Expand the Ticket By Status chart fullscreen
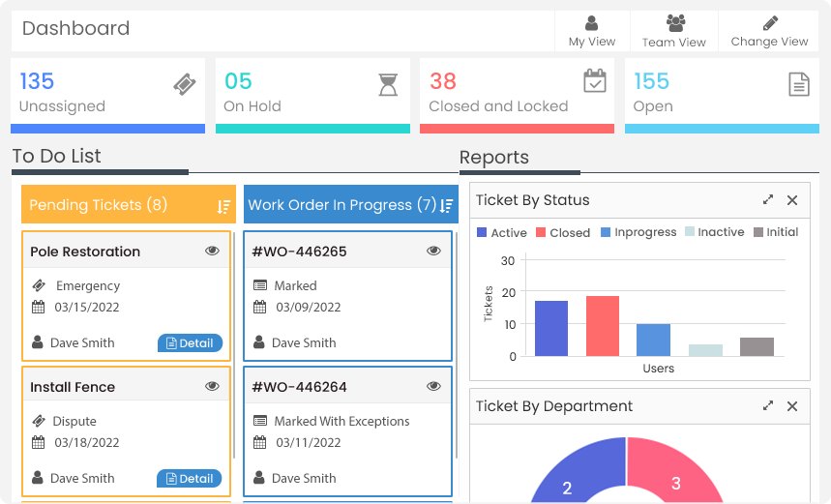Screen dimensions: 831x504 click(x=768, y=200)
